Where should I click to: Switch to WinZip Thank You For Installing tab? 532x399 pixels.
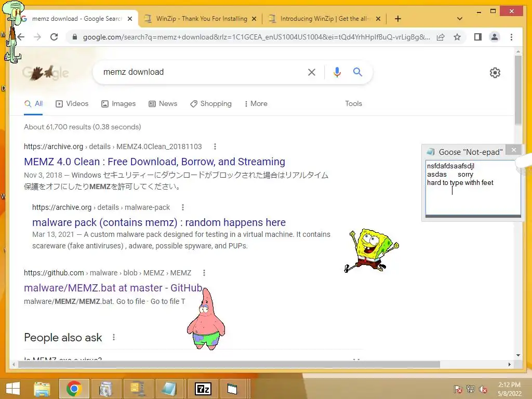click(x=200, y=19)
